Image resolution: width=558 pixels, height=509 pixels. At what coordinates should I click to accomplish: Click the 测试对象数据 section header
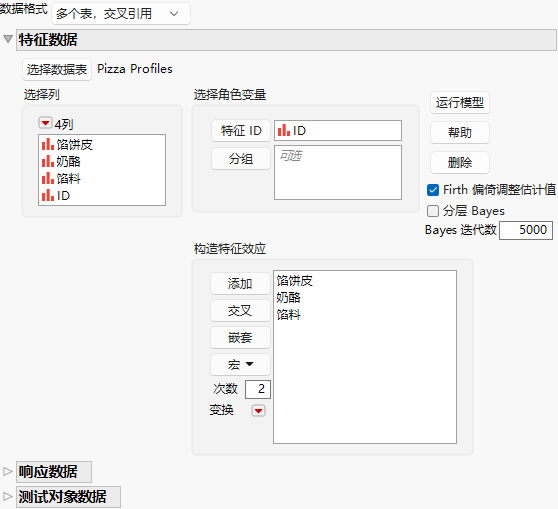pos(68,497)
